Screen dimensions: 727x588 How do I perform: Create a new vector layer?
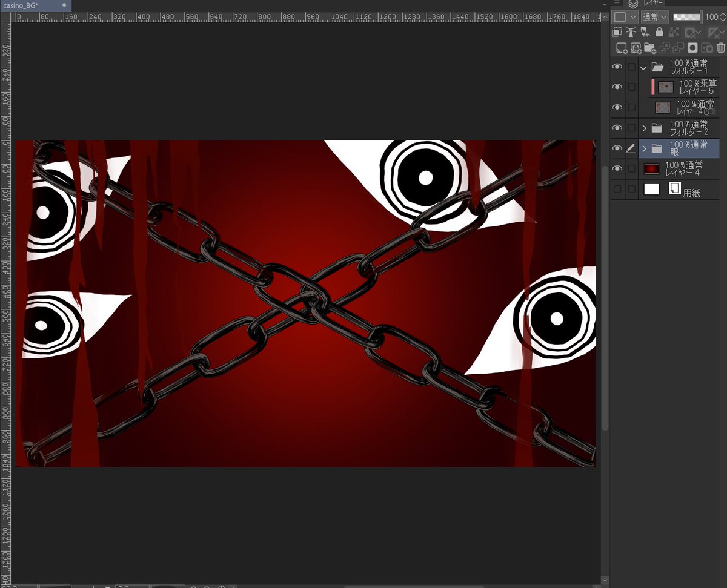(636, 48)
